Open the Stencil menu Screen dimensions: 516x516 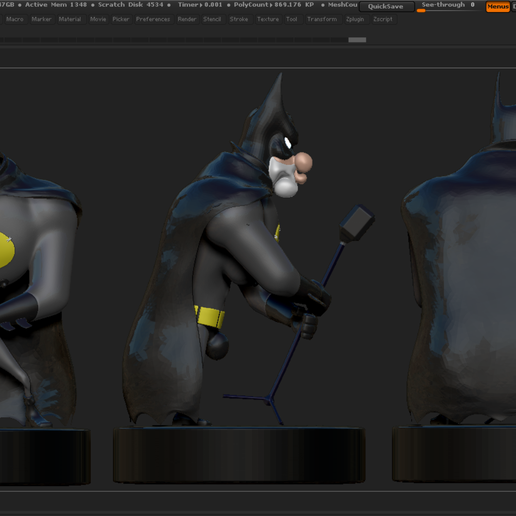(x=212, y=19)
